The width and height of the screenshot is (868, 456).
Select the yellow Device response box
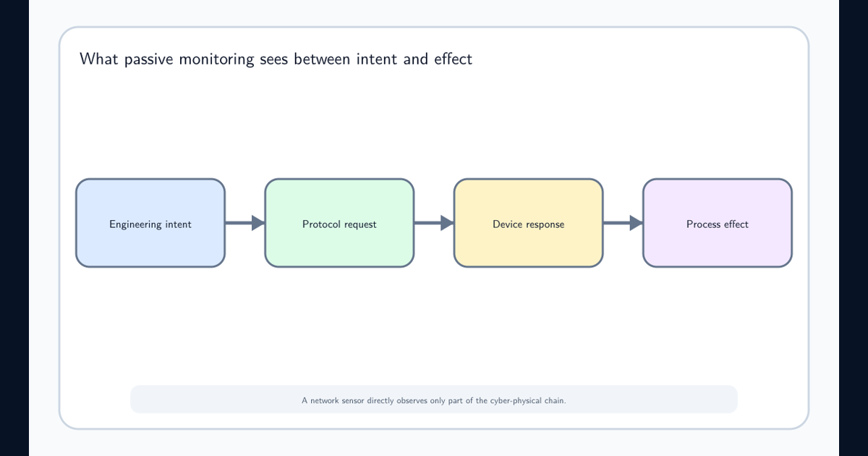529,223
